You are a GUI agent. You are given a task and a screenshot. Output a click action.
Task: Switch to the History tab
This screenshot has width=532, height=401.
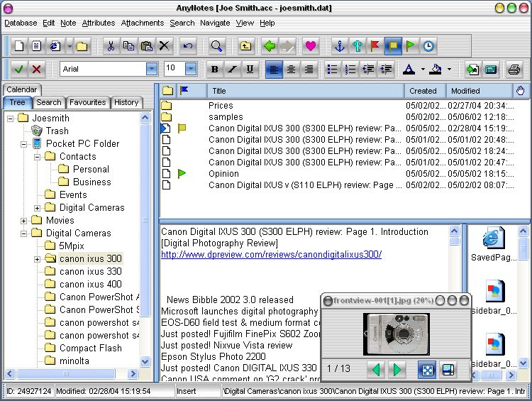[126, 102]
